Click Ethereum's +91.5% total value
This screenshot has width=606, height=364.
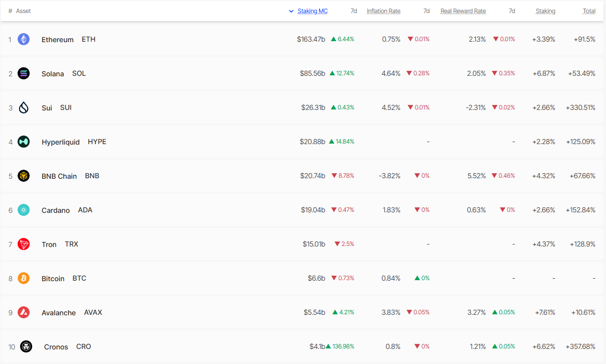(584, 39)
